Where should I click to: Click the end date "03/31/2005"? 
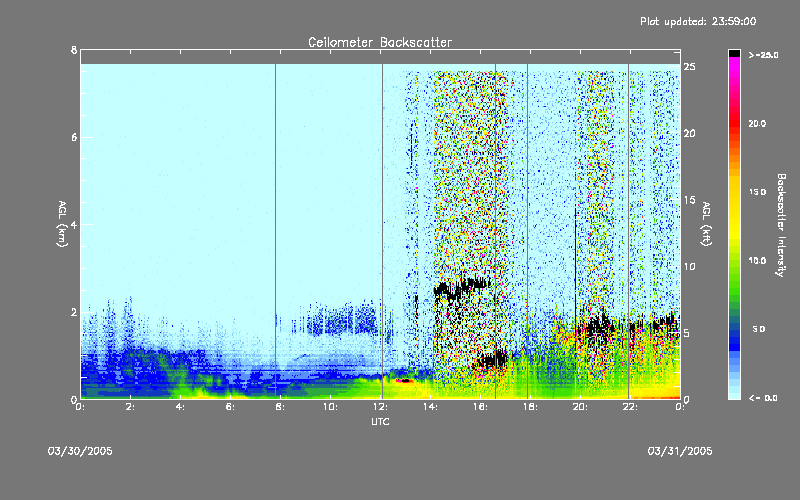click(x=680, y=451)
